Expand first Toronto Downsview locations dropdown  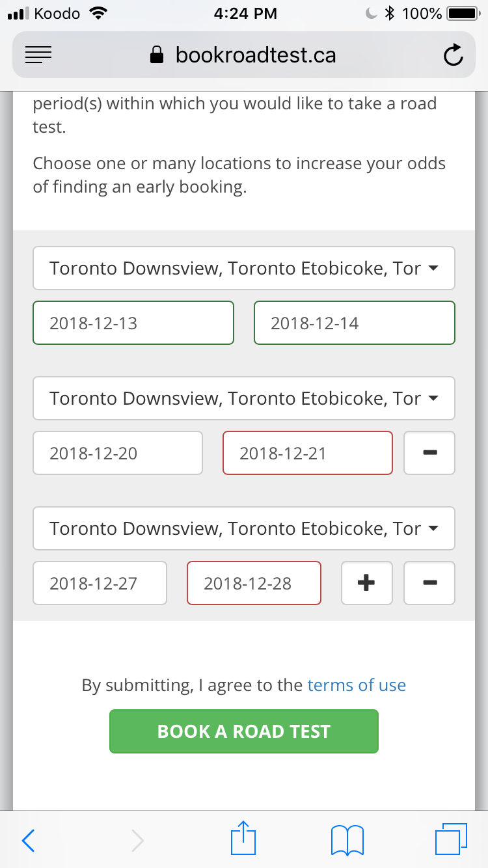244,268
